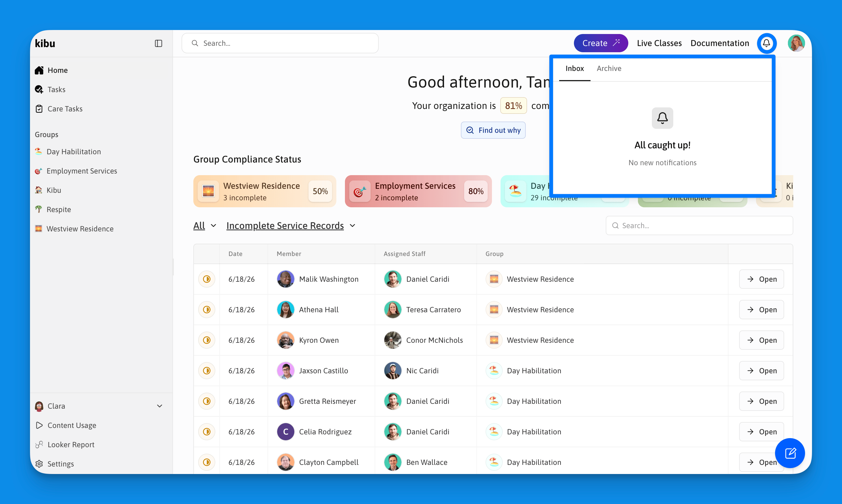
Task: Click the top global Search field
Action: click(x=280, y=43)
